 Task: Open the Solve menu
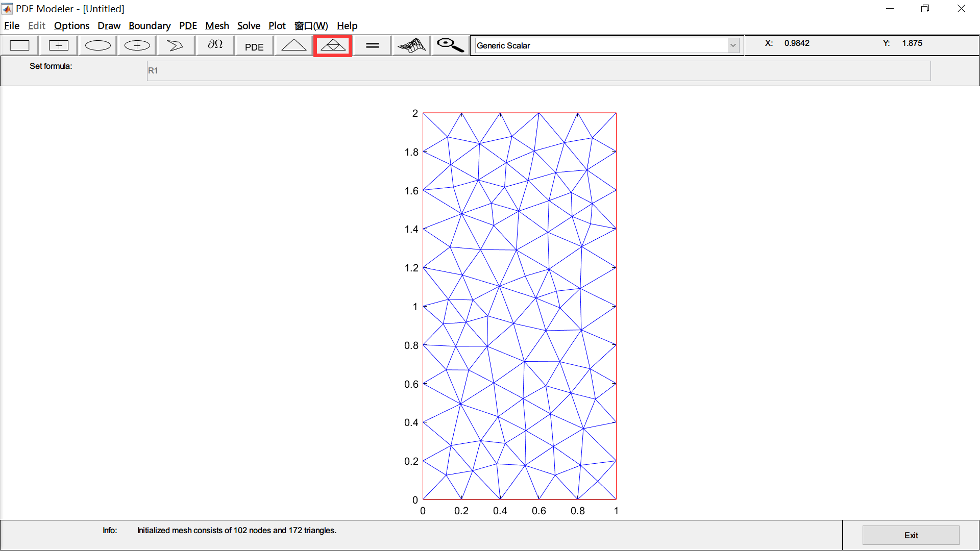coord(249,26)
